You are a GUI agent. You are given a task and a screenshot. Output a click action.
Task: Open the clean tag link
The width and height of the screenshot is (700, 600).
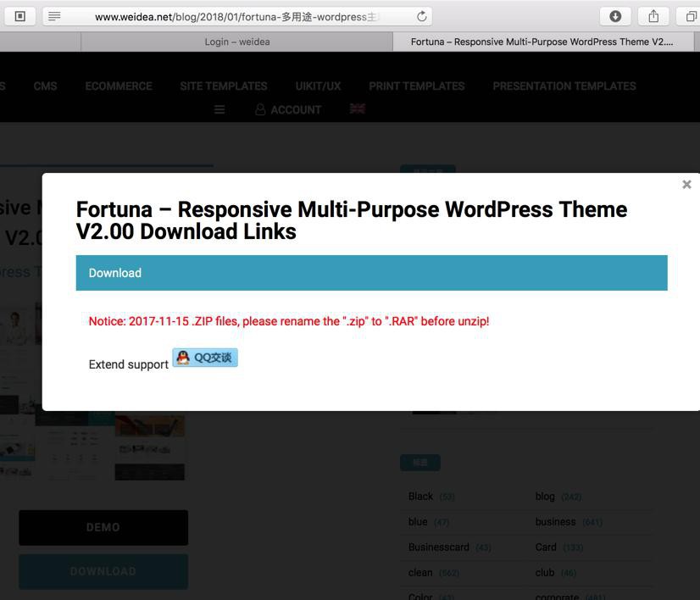(x=420, y=572)
